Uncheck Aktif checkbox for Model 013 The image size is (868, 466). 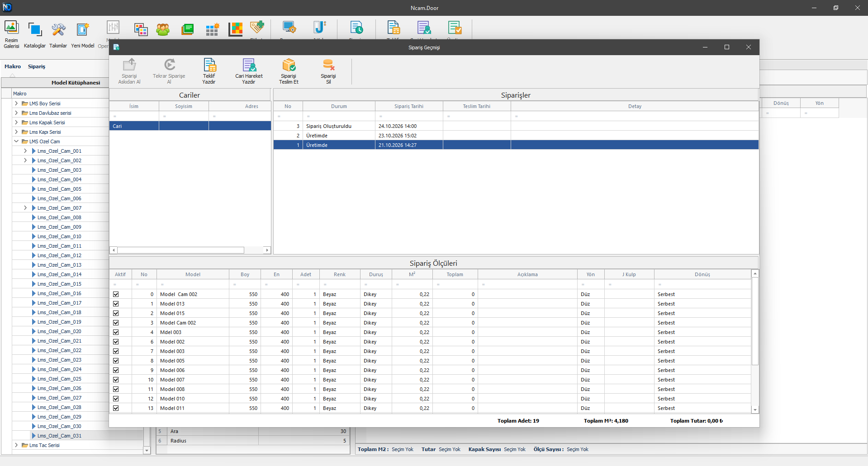(x=116, y=304)
